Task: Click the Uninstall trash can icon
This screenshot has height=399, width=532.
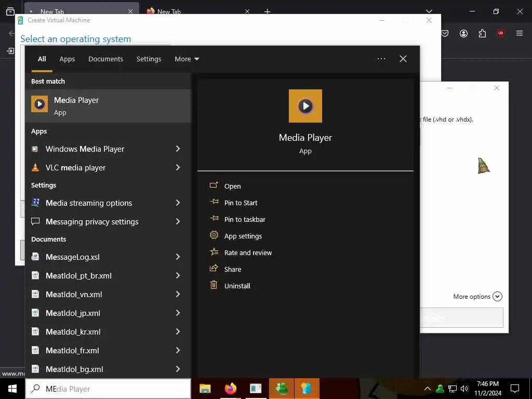Action: (x=214, y=285)
